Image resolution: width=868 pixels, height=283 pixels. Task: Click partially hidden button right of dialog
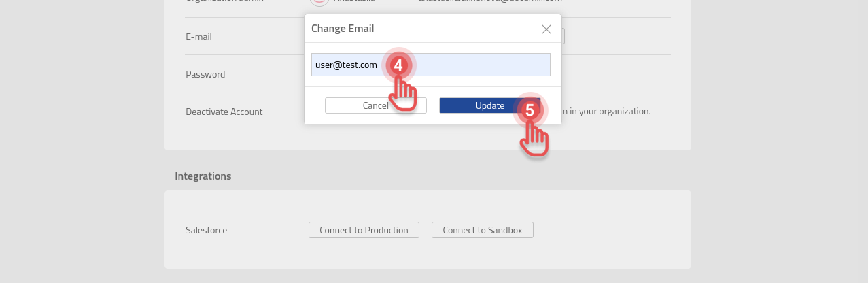pos(563,36)
